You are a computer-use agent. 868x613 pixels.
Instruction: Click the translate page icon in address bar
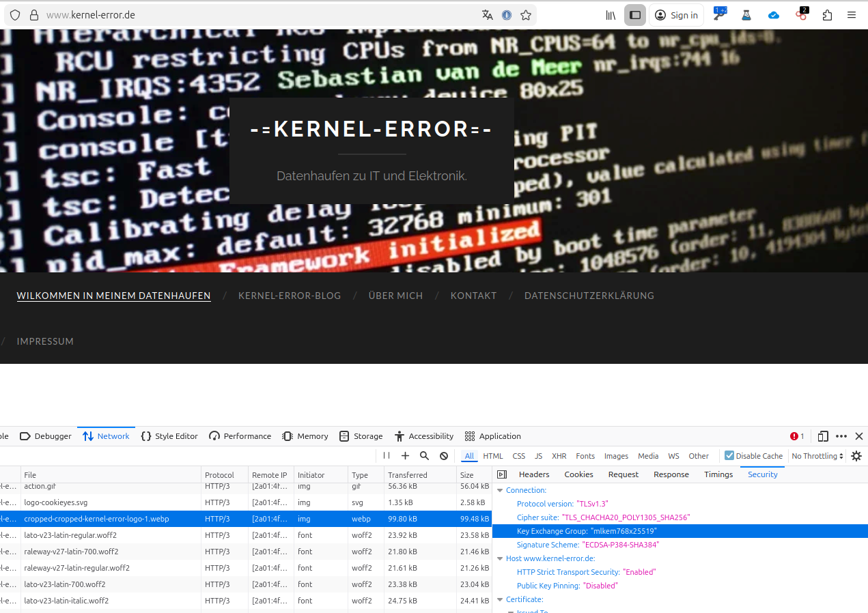click(487, 15)
